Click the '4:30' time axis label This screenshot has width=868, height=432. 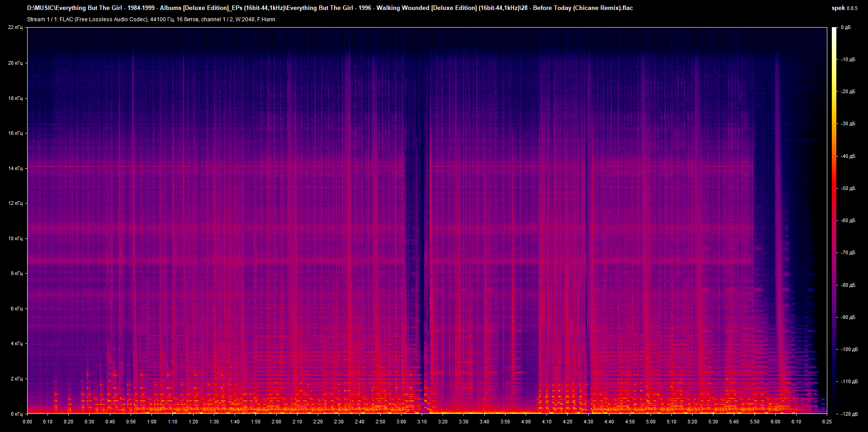588,422
